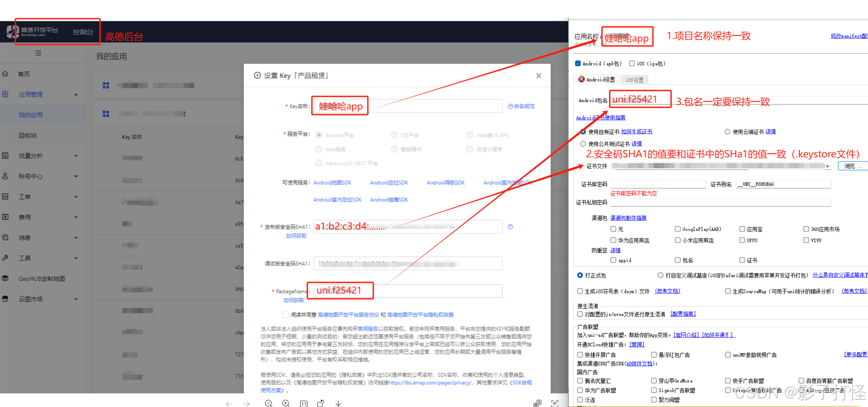The image size is (868, 407).
Task: Click the download arrow icon
Action: (338, 403)
